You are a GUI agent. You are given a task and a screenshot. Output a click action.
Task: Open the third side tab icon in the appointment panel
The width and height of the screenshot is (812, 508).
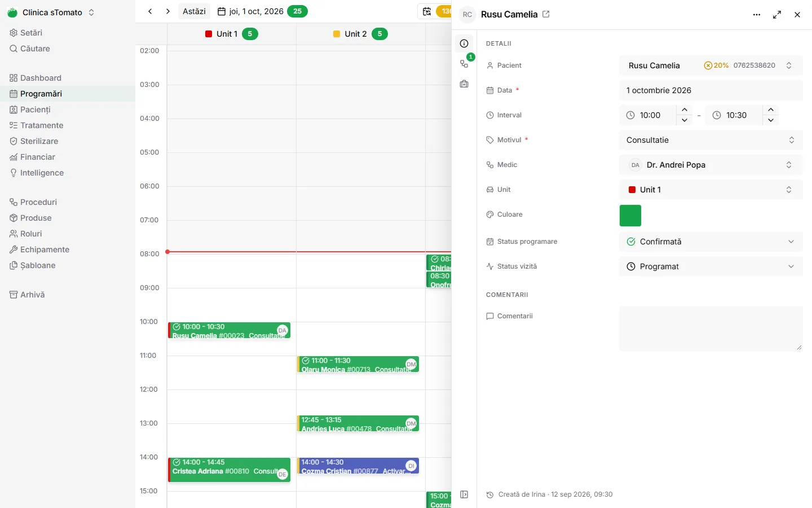tap(464, 84)
